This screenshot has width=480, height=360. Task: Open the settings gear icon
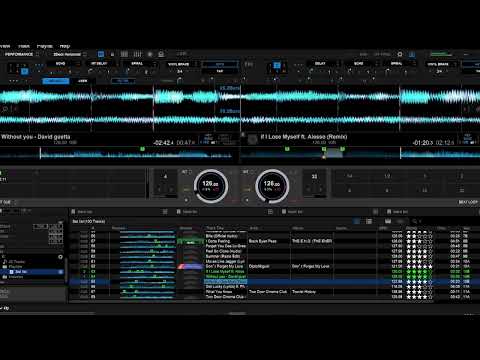[400, 54]
